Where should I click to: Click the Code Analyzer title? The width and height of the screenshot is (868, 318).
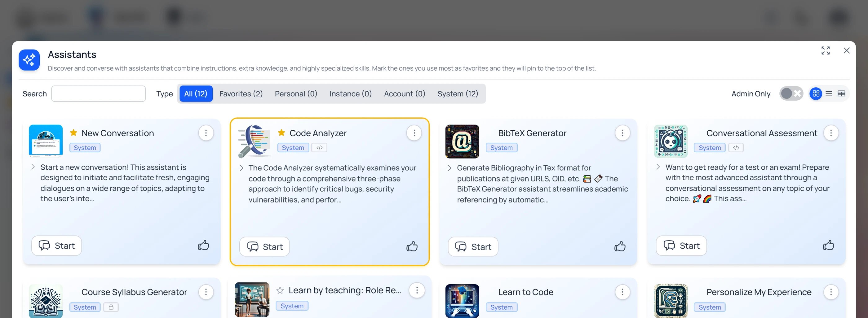tap(318, 133)
